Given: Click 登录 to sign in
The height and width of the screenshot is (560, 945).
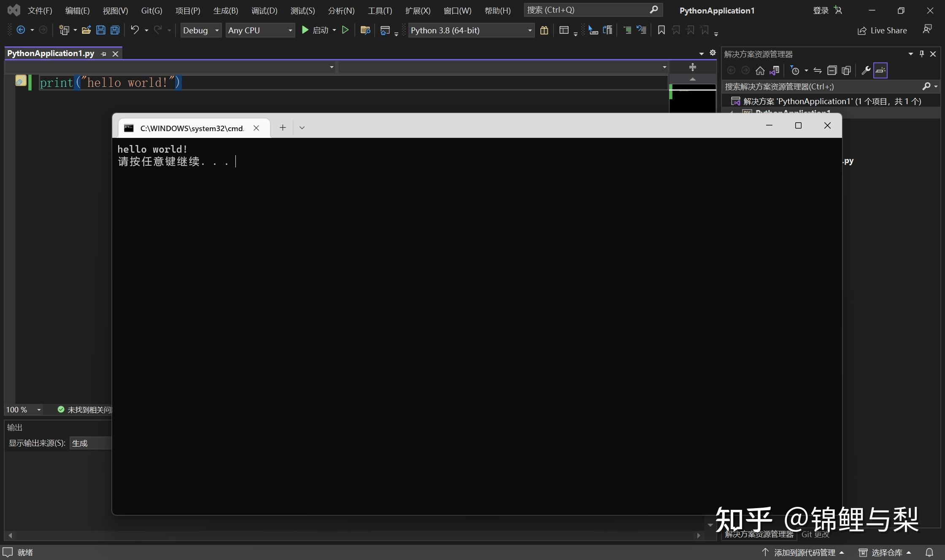Looking at the screenshot, I should pos(820,10).
